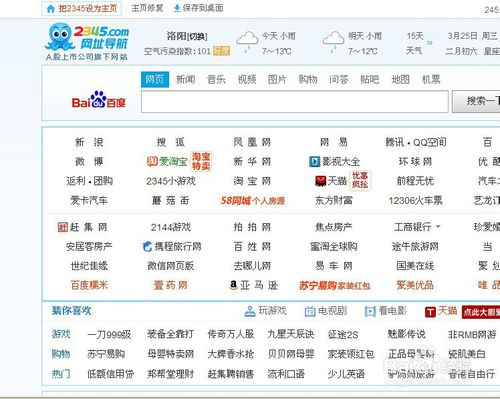Click today's rain cloud weather icon
This screenshot has width=500, height=399.
(x=247, y=42)
